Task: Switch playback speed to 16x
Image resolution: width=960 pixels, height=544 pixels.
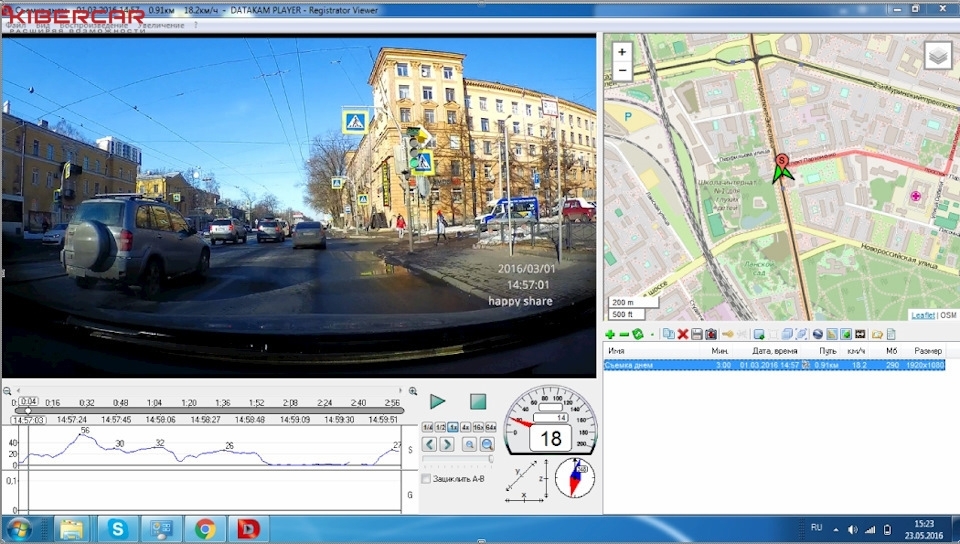Action: [x=478, y=427]
